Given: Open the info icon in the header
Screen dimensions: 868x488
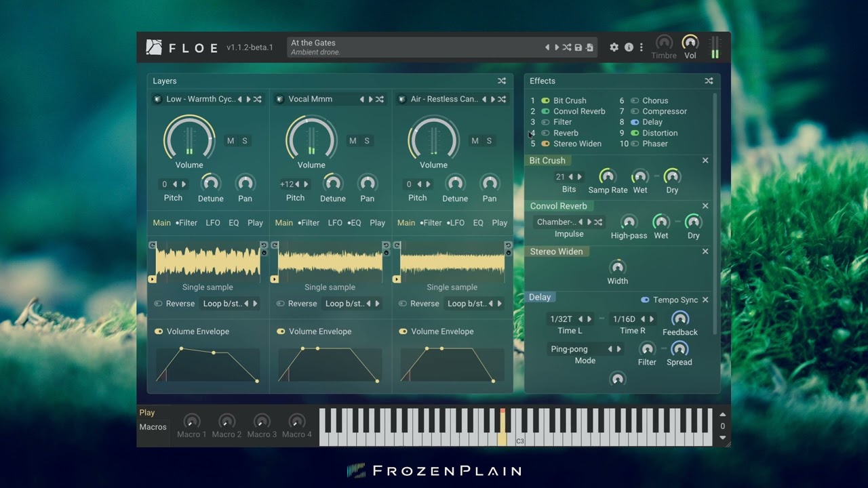Looking at the screenshot, I should [x=629, y=47].
